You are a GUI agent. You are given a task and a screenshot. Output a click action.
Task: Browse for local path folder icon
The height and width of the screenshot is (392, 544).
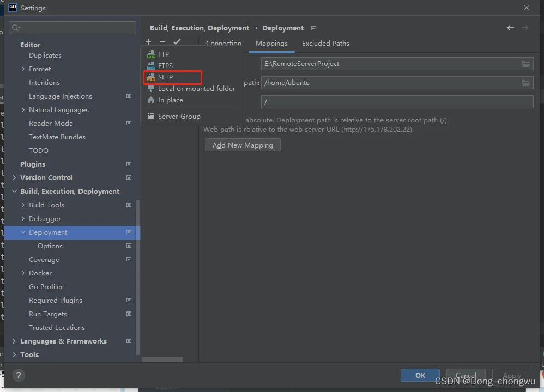click(525, 64)
